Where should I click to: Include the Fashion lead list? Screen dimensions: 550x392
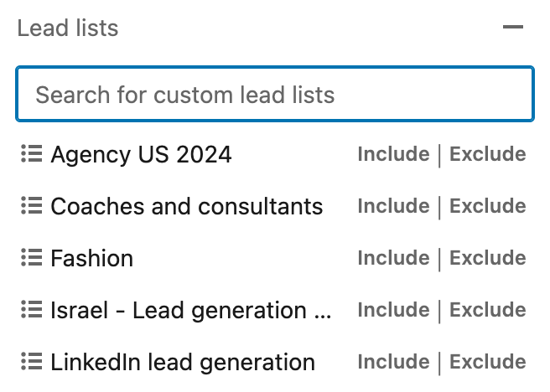[393, 258]
